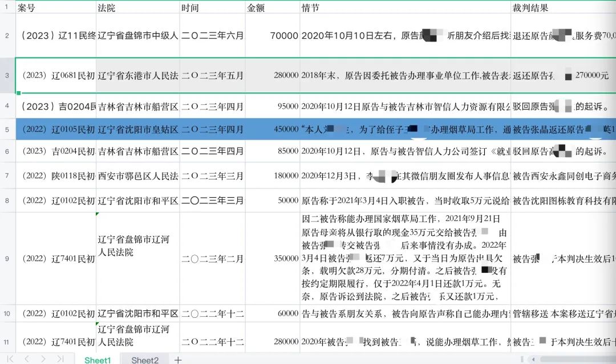
Task: Select row header 3
Action: pos(6,75)
